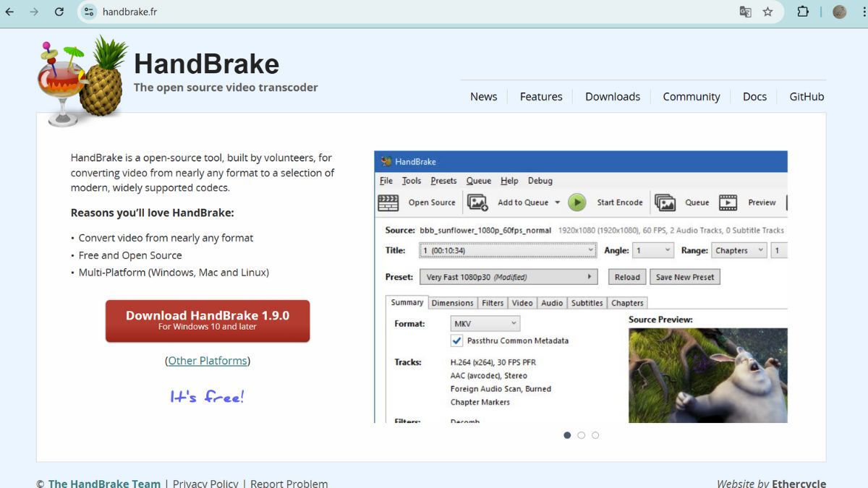The image size is (868, 488).
Task: Click "Free and Open Source" bullet text
Action: 130,255
